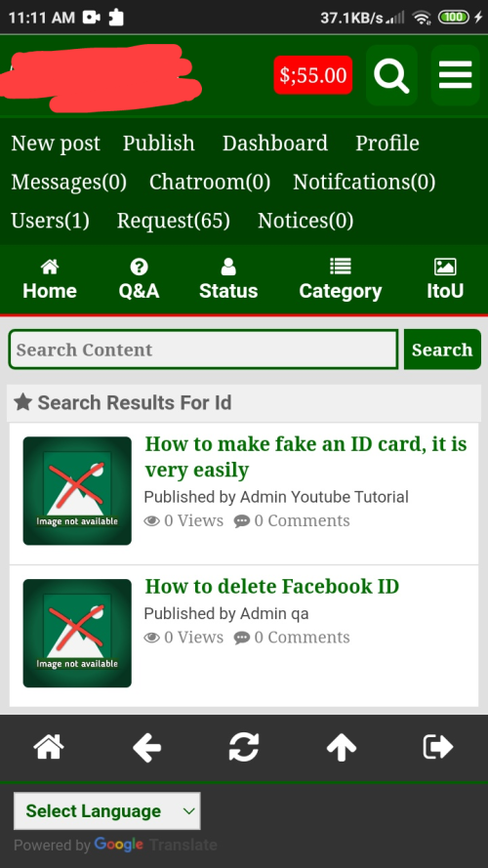Go back using the left arrow icon
Viewport: 488px width, 868px height.
click(146, 747)
